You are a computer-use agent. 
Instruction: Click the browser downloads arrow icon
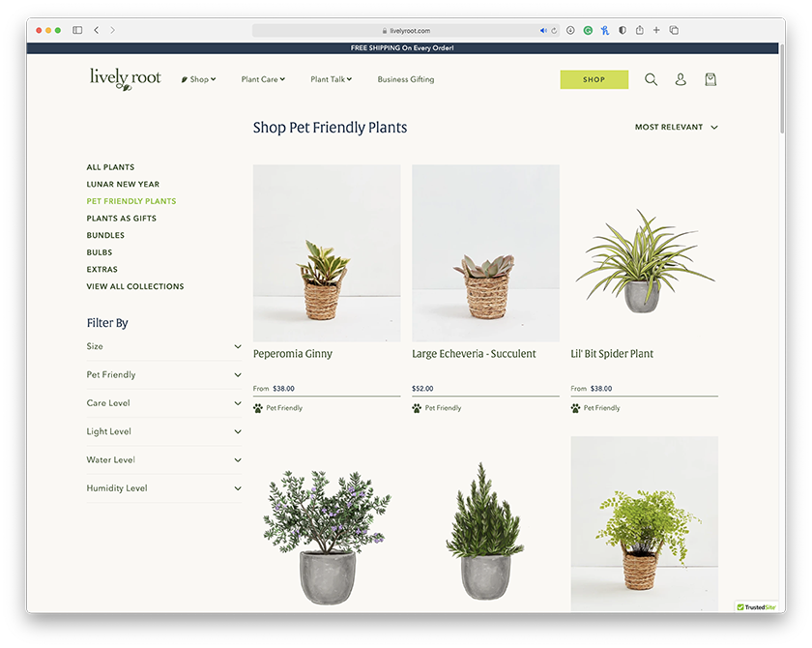(x=569, y=30)
